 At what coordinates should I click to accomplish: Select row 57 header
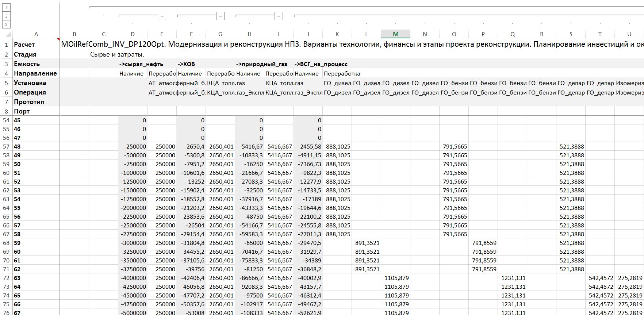(x=6, y=146)
